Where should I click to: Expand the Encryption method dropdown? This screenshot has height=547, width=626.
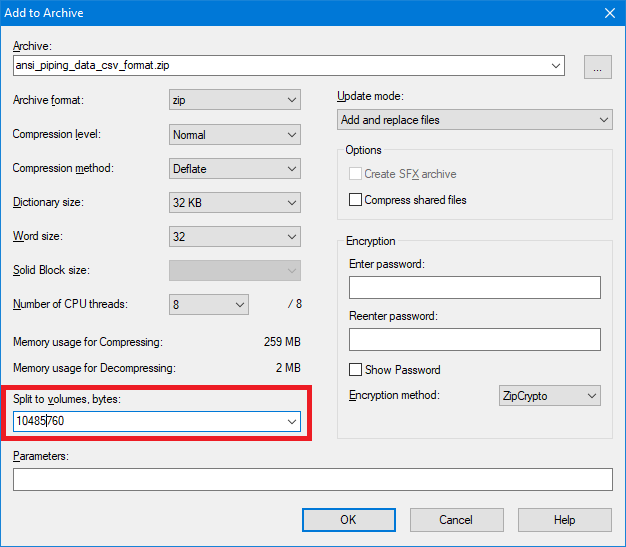(549, 396)
